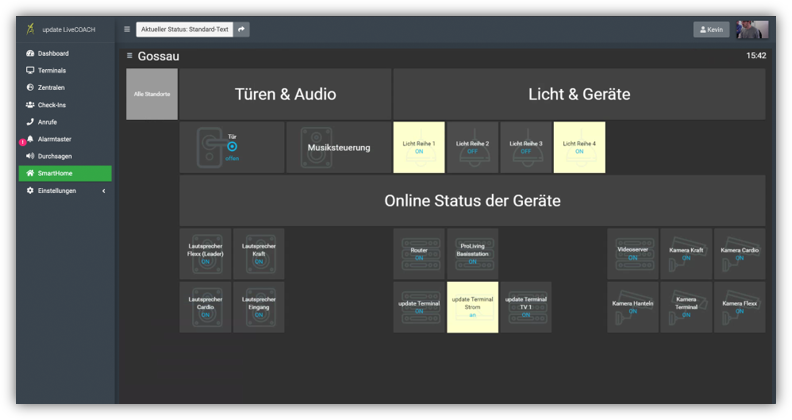Viewport: 792px width, 420px height.
Task: Select Lautsprecher Cardio tile
Action: 206,307
